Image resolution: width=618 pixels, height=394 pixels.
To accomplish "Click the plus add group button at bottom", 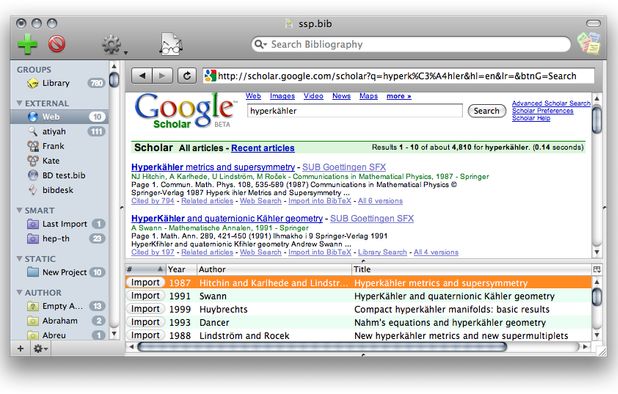I will point(20,349).
